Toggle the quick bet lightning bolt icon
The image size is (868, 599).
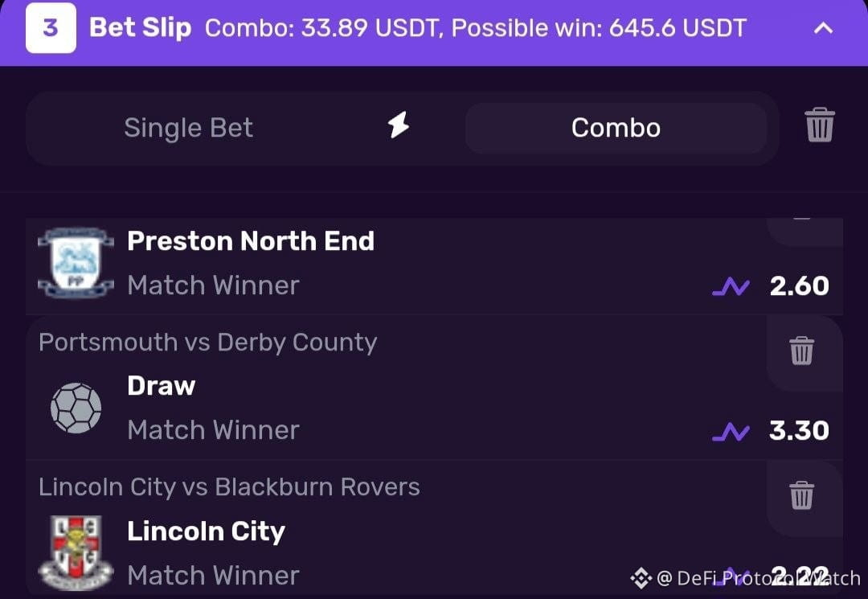[x=398, y=125]
